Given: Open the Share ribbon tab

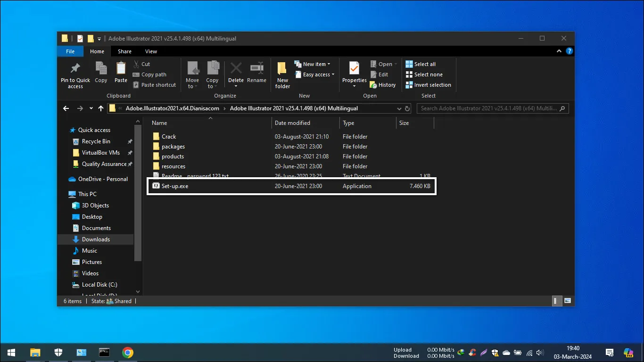Looking at the screenshot, I should click(124, 51).
